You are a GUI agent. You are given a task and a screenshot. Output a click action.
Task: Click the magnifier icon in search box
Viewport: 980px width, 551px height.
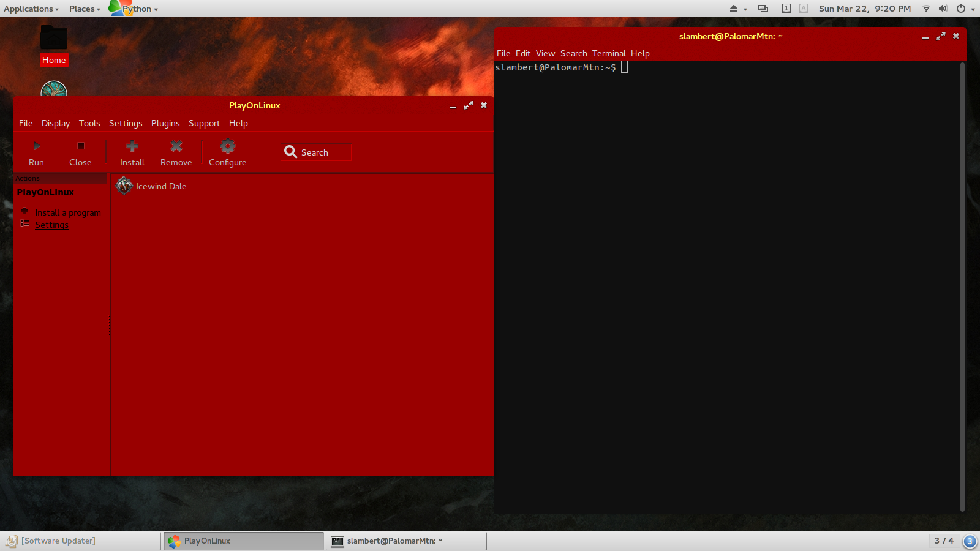click(291, 152)
